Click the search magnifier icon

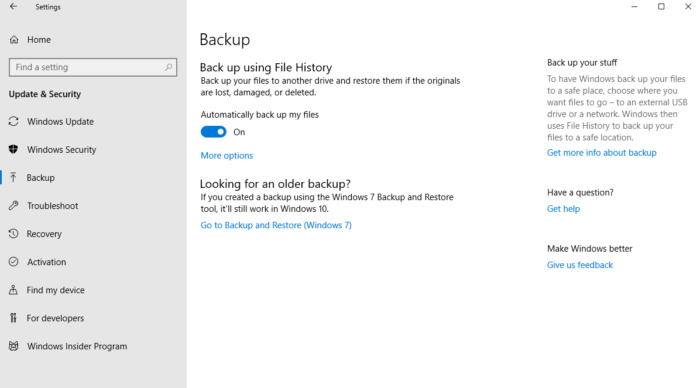(168, 67)
